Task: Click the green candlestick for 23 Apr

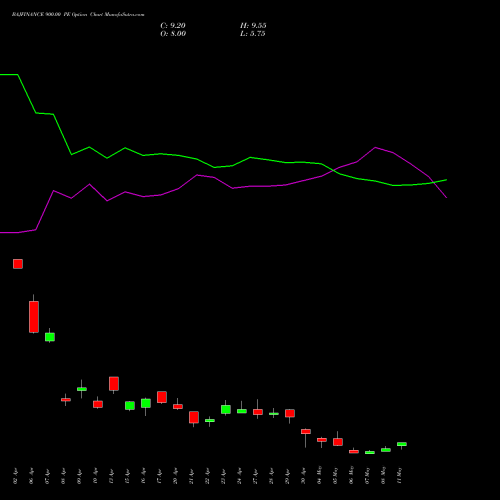Action: tap(226, 409)
